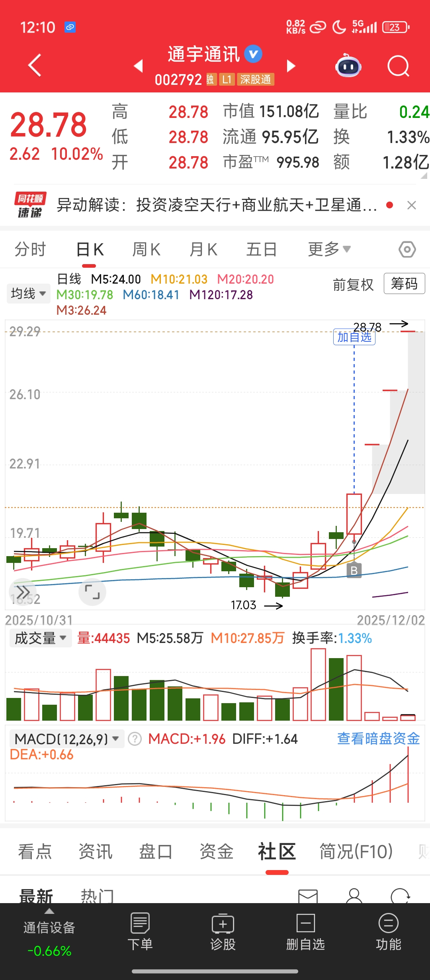Screen dimensions: 430x980
Task: Open the 成交量 indicator dropdown
Action: pyautogui.click(x=40, y=638)
